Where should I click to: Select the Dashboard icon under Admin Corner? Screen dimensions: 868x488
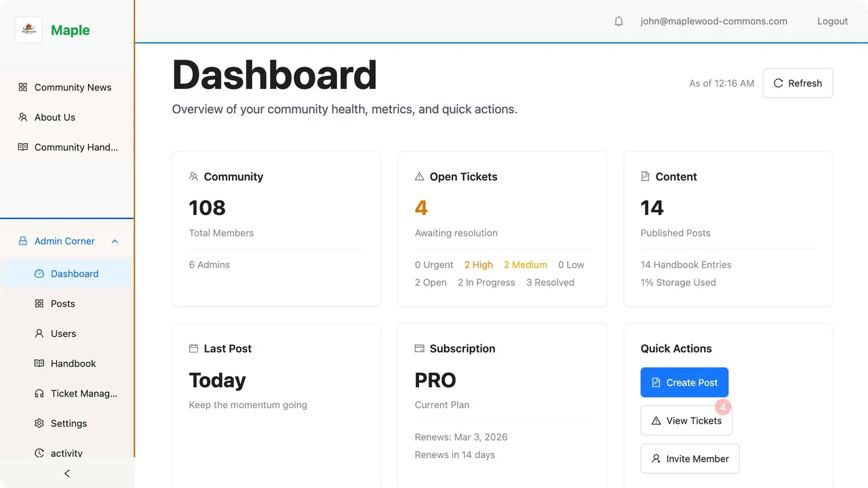point(39,273)
